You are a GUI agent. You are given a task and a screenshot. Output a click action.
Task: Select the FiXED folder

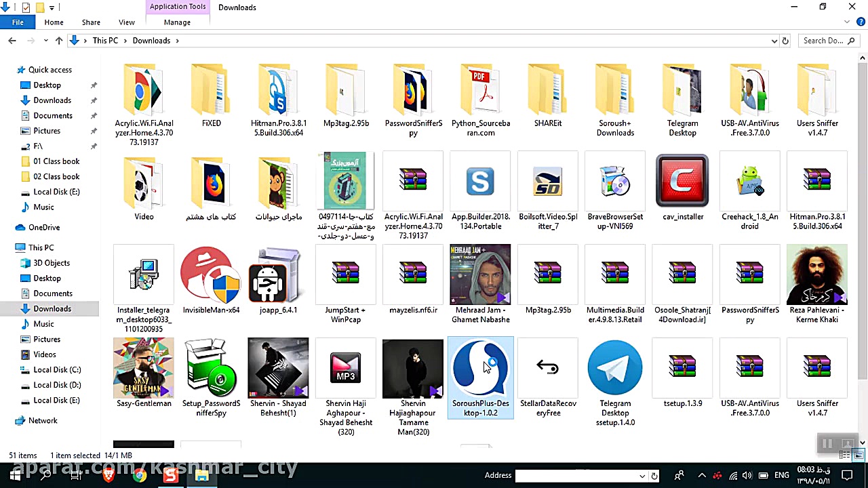[x=211, y=96]
